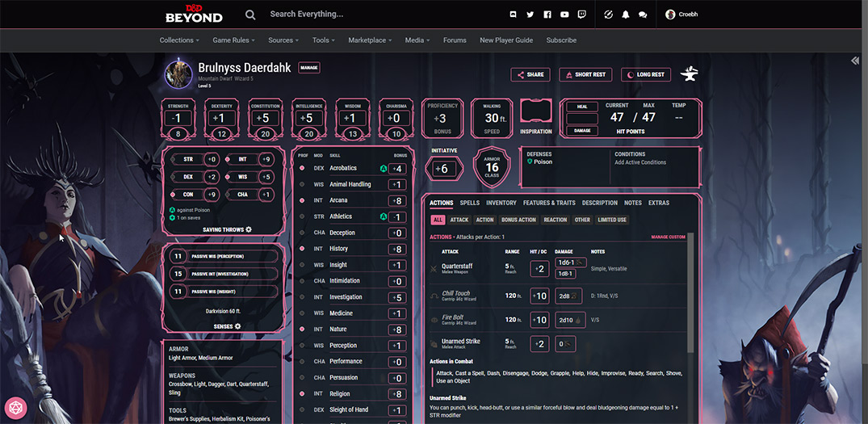This screenshot has width=868, height=424.
Task: Open Saving Throws settings gear
Action: [249, 229]
